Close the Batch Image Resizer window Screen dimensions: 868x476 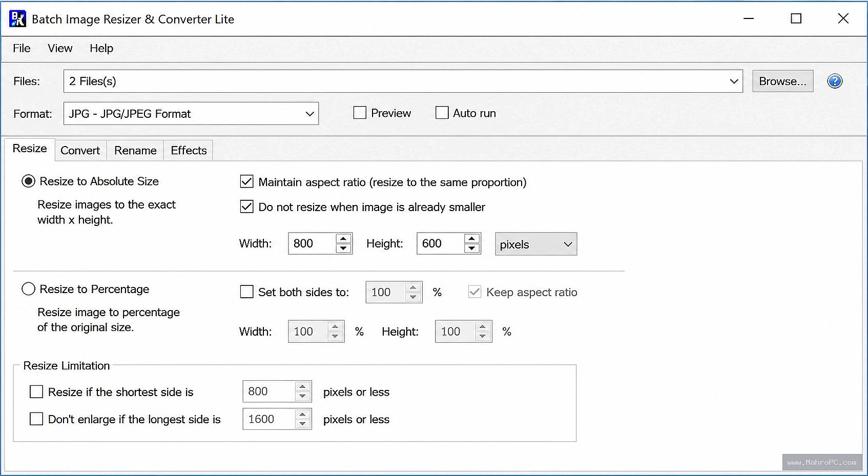843,18
